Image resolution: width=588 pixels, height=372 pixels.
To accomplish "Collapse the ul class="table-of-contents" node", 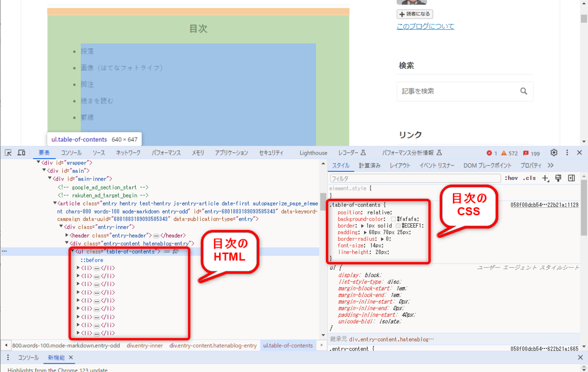I will (73, 251).
